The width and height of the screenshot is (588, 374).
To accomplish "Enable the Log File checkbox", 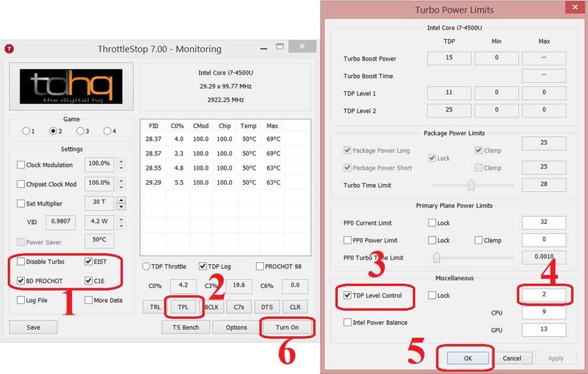I will pos(21,300).
